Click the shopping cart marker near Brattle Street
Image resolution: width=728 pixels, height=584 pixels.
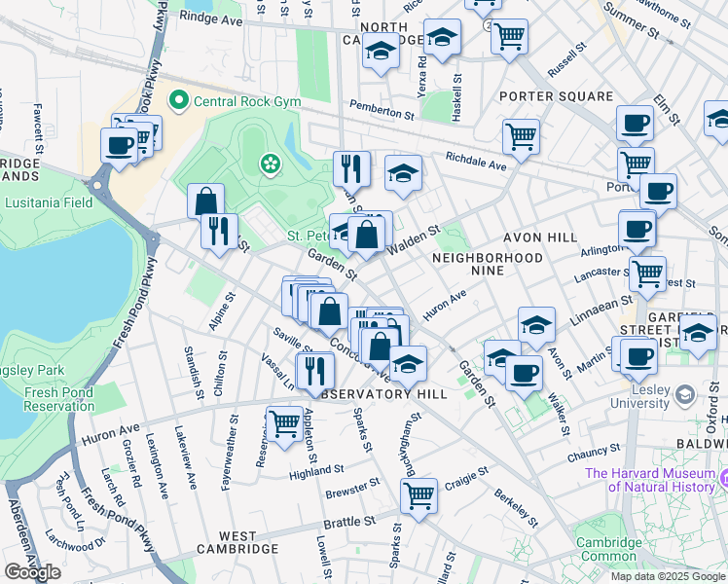pos(419,495)
